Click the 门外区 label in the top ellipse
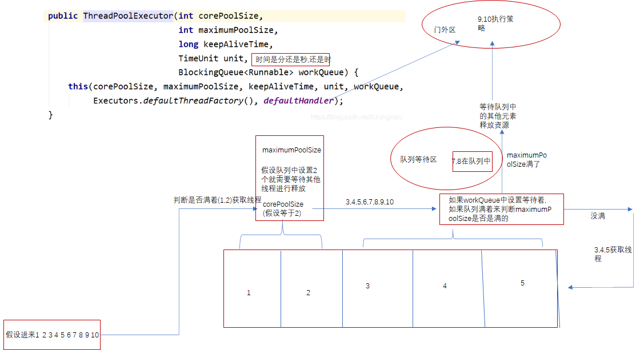 445,30
